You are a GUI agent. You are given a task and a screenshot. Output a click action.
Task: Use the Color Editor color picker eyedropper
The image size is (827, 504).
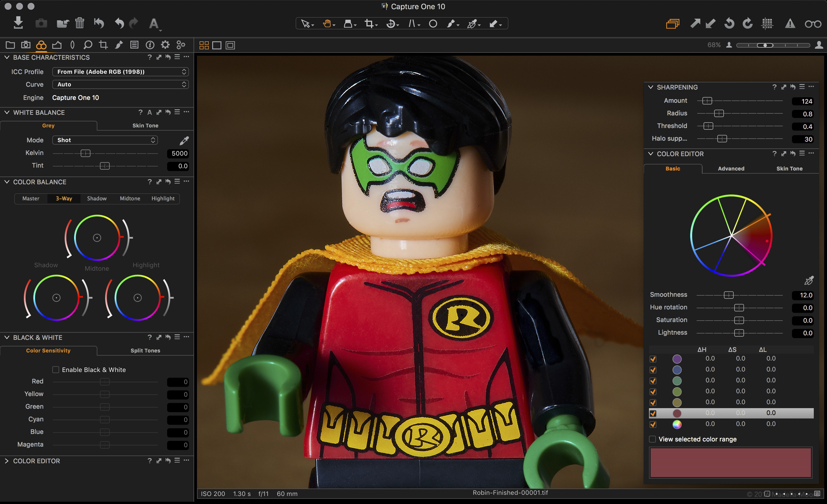[x=809, y=280]
